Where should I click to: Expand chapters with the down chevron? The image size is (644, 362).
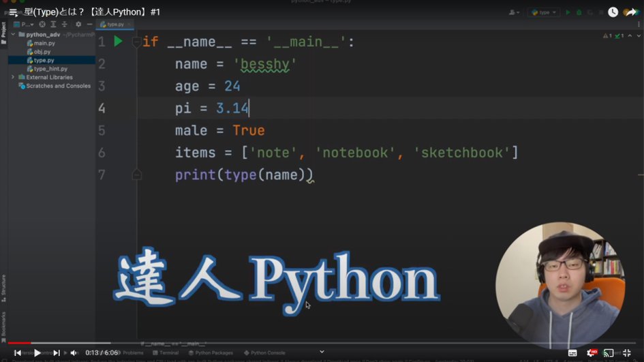click(x=322, y=352)
